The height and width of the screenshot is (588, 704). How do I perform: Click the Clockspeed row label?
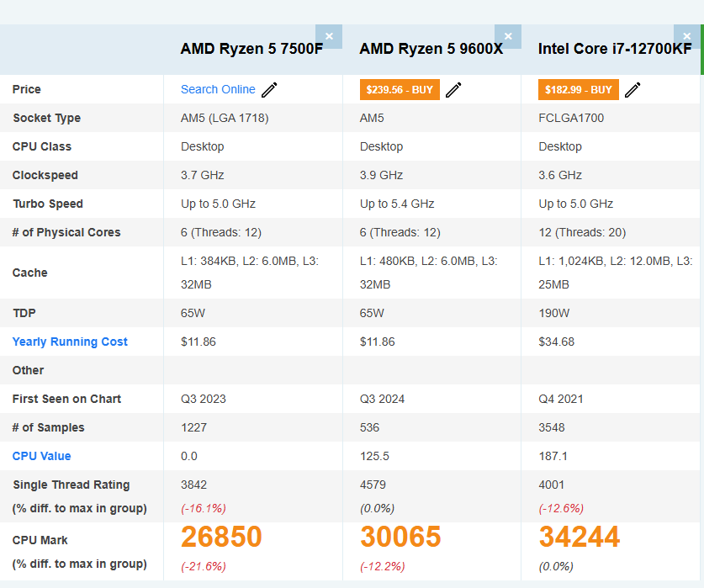pyautogui.click(x=45, y=175)
